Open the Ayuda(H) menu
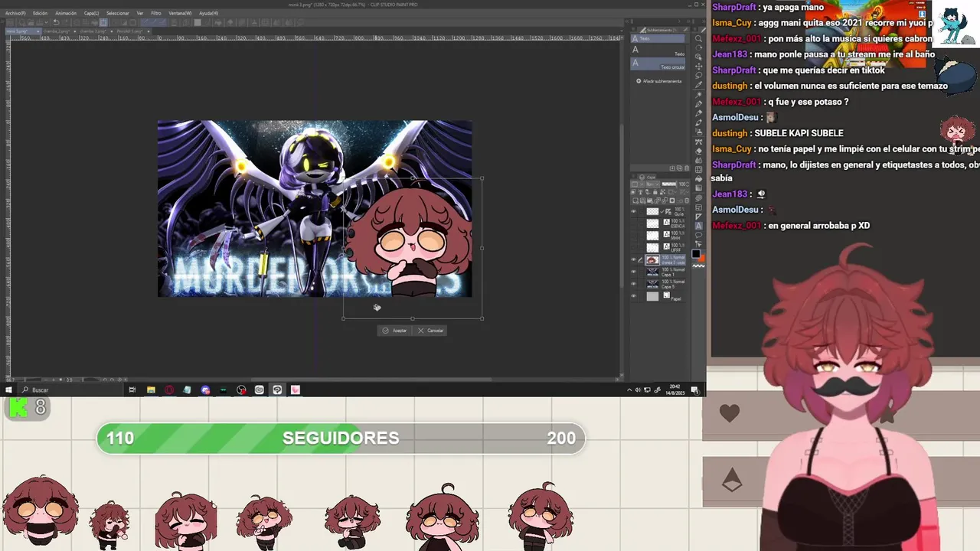The height and width of the screenshot is (551, 980). (x=208, y=13)
